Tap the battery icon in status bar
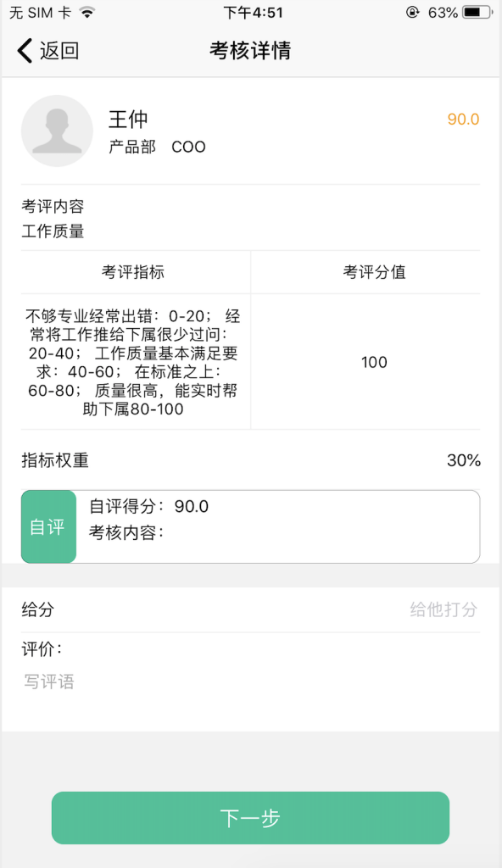 tap(477, 12)
